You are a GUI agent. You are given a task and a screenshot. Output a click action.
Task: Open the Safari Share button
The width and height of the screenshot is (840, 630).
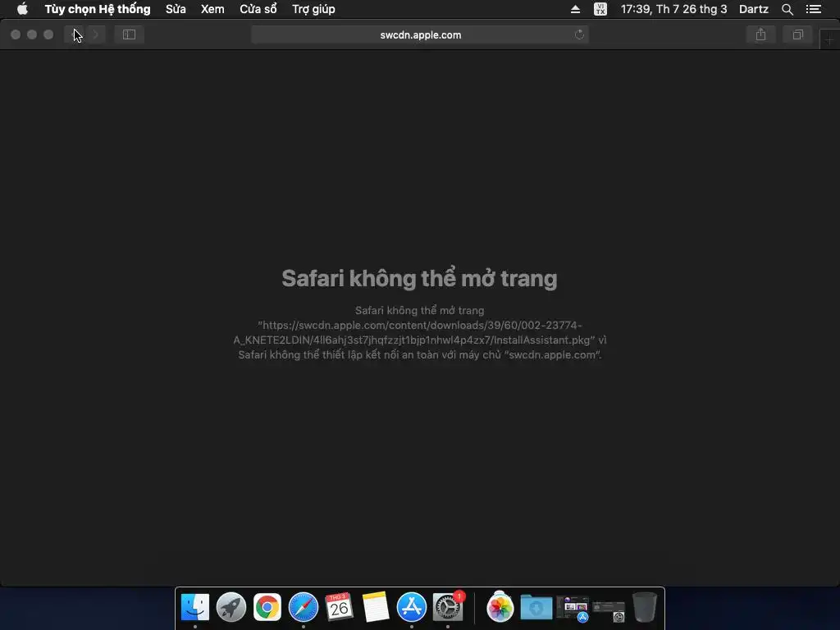click(760, 34)
